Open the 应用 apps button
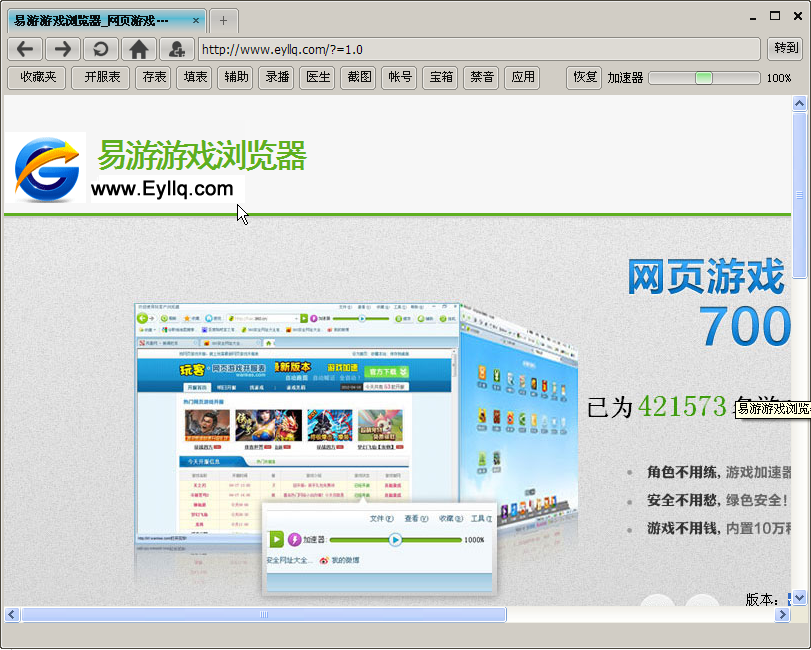 522,78
